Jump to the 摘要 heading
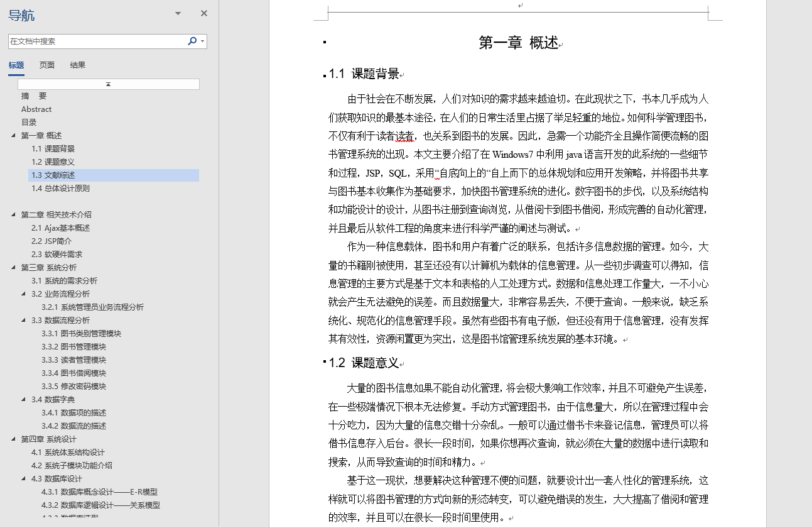 click(28, 96)
